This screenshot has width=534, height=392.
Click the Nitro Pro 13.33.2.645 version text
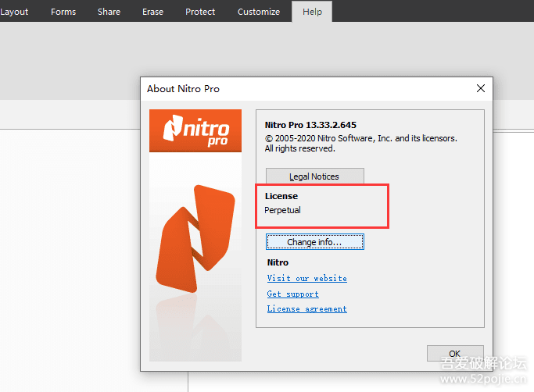(x=310, y=125)
